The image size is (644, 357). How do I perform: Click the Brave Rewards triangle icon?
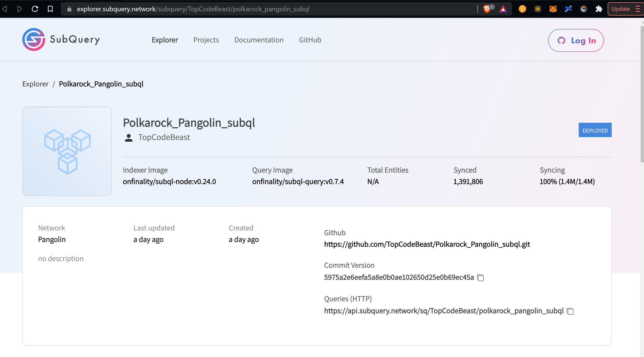click(503, 9)
